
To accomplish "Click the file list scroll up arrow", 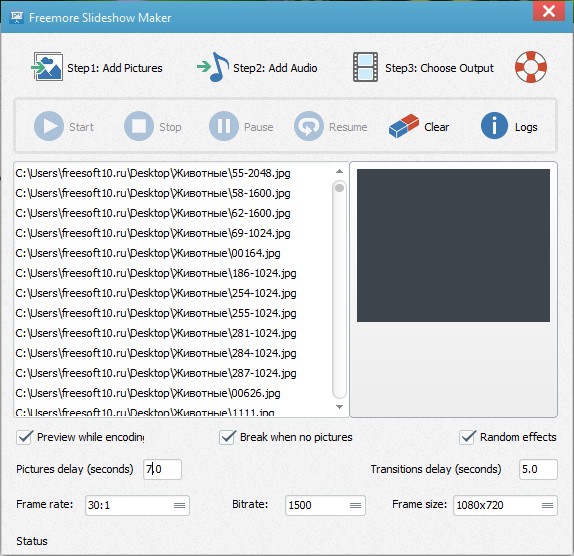I will click(x=339, y=171).
